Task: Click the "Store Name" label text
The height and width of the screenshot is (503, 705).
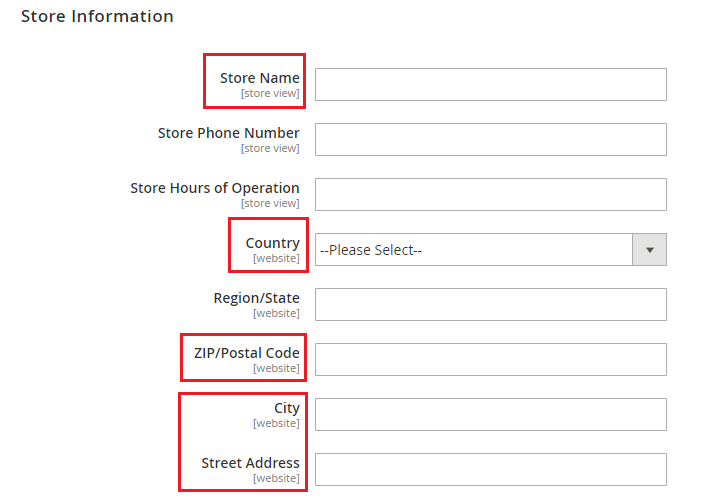Action: (259, 78)
